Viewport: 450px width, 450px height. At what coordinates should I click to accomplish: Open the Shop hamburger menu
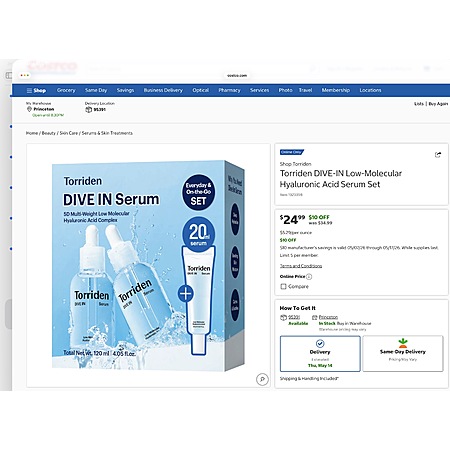[x=36, y=90]
